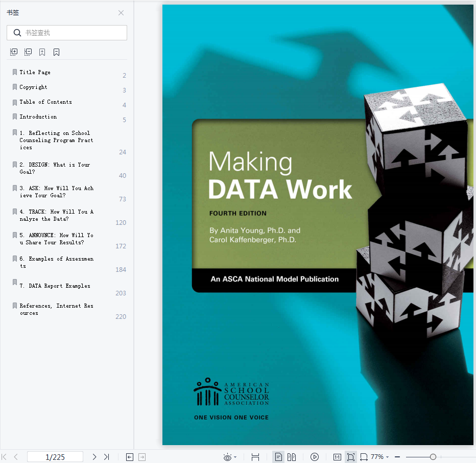Go to 7. DATA Report Examples
Viewport: 476px width, 463px height.
pyautogui.click(x=55, y=286)
